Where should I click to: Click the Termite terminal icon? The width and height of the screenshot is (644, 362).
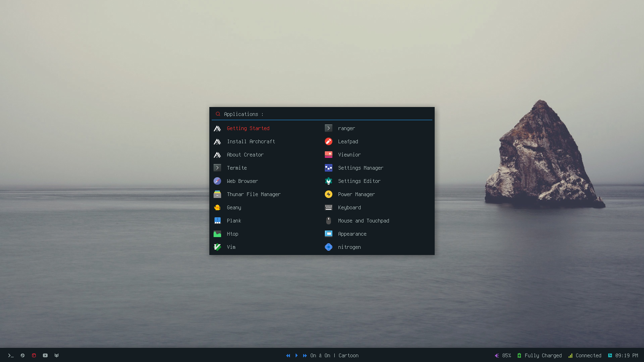click(x=217, y=168)
